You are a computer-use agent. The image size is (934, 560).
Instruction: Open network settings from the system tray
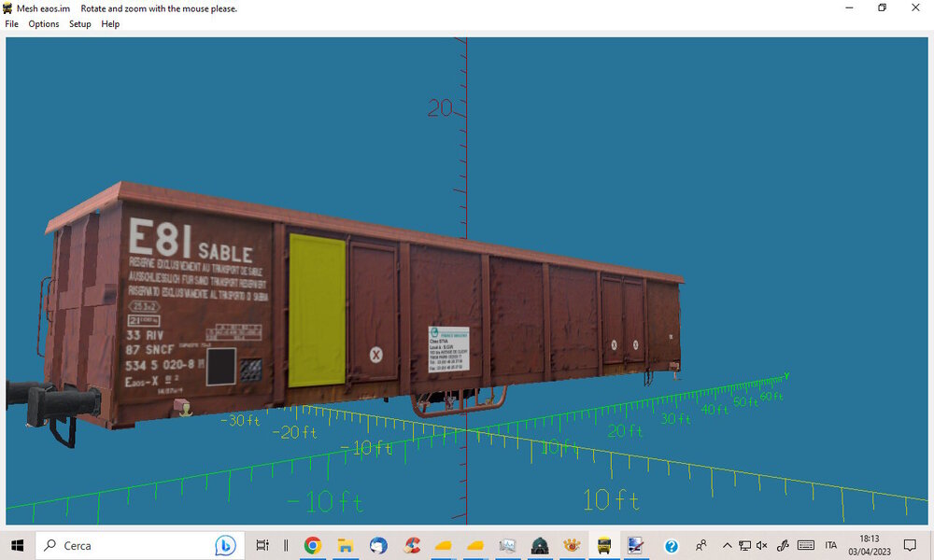[744, 545]
